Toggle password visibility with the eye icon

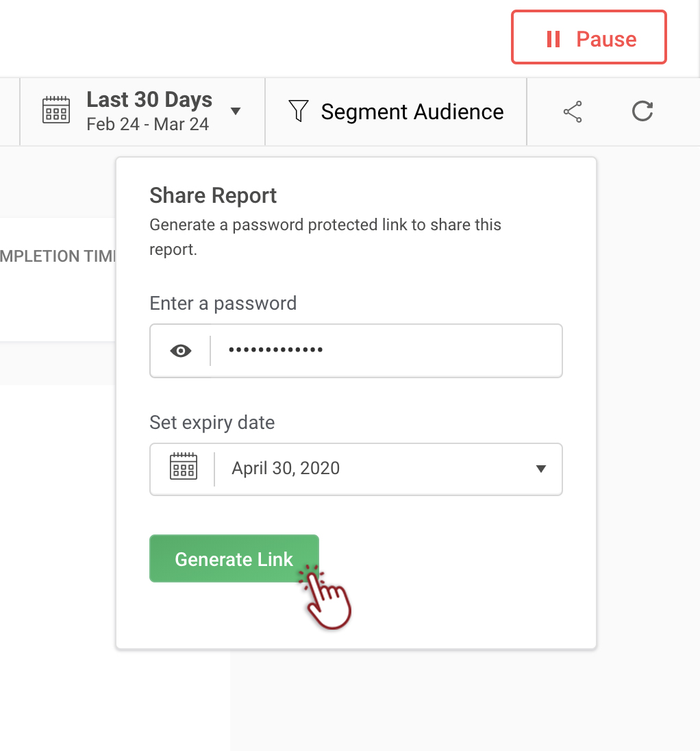tap(181, 351)
